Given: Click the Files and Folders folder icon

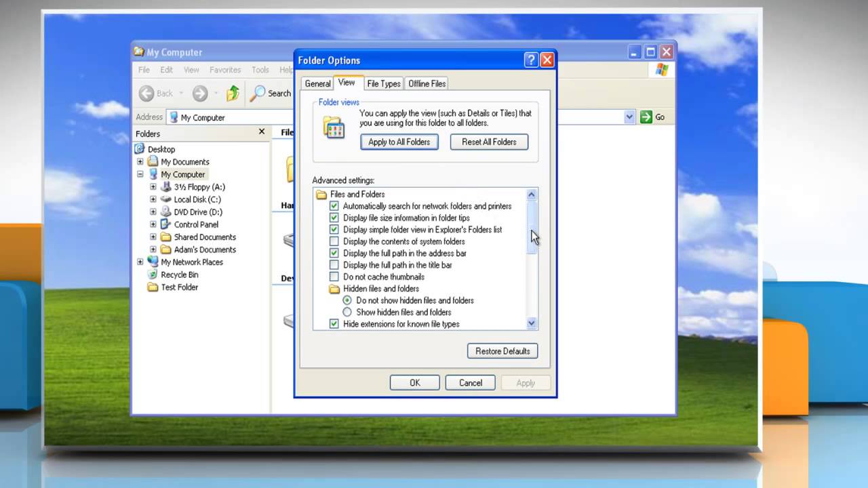Looking at the screenshot, I should (x=321, y=195).
